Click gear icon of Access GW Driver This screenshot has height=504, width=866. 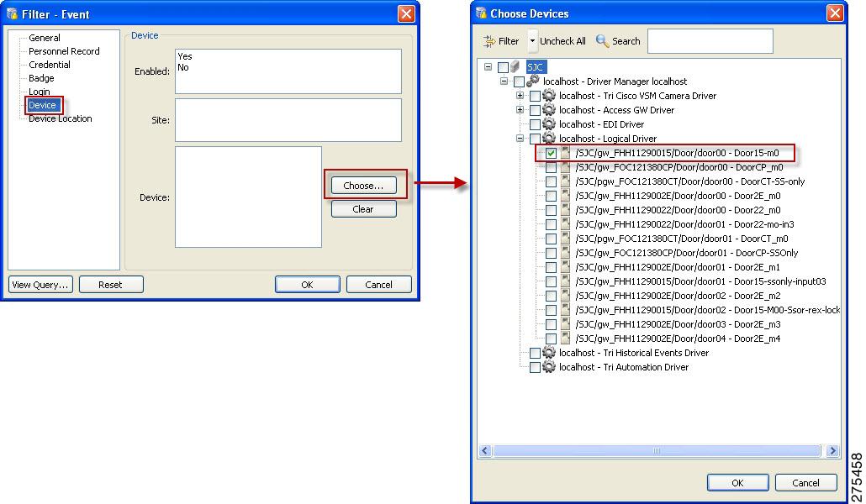pyautogui.click(x=548, y=110)
